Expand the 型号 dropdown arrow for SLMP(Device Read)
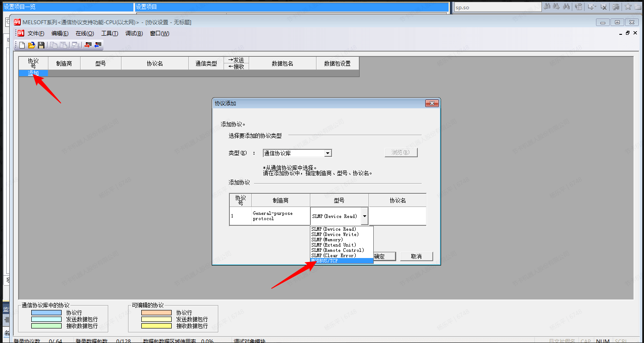Viewport: 644px width, 343px height. pyautogui.click(x=364, y=216)
